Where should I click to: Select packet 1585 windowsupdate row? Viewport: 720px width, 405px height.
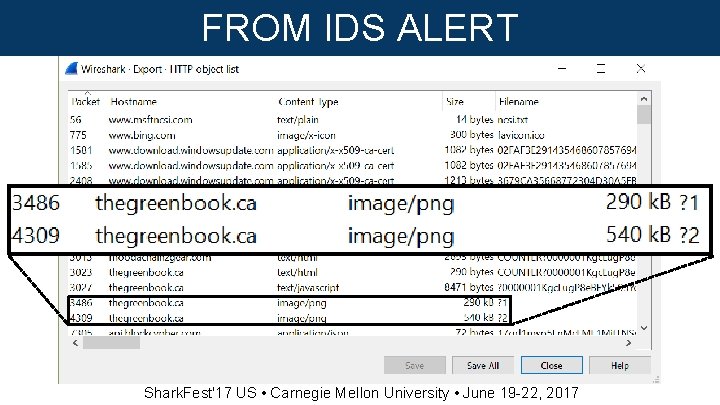coord(353,165)
